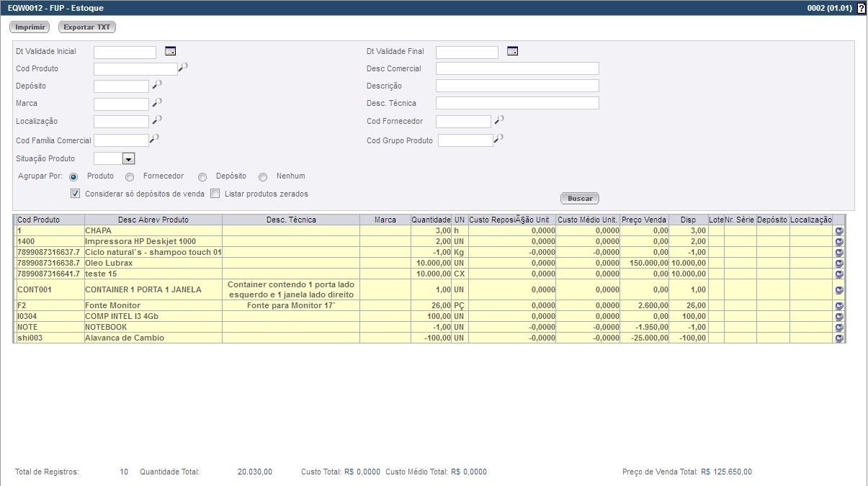
Task: Uncheck Considerar só depósitos de venda
Action: click(76, 194)
